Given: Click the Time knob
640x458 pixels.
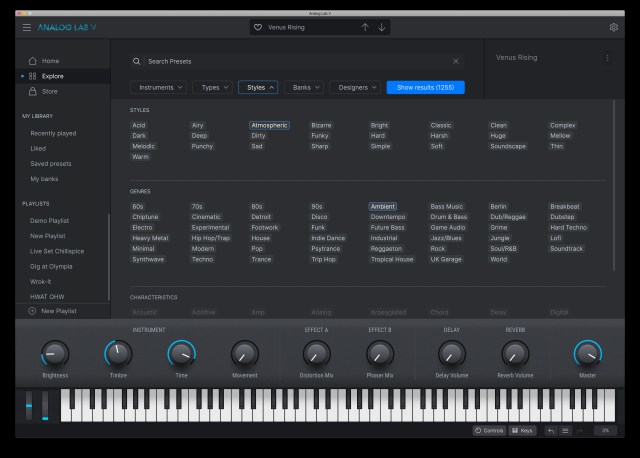Looking at the screenshot, I should [x=182, y=354].
